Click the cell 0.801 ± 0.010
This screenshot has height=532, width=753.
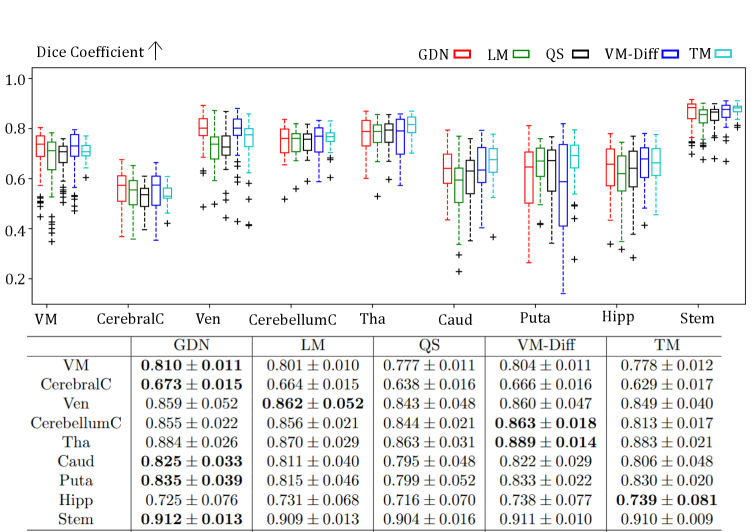coord(313,365)
